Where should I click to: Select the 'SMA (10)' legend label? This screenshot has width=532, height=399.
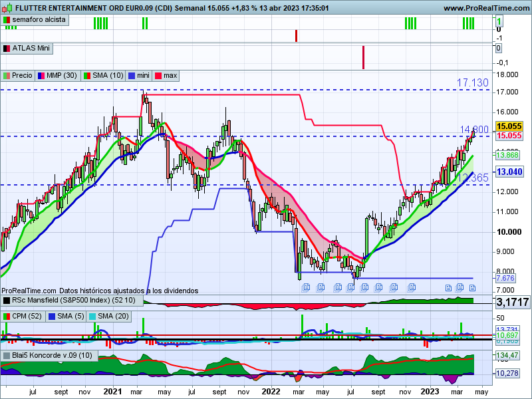pos(104,75)
